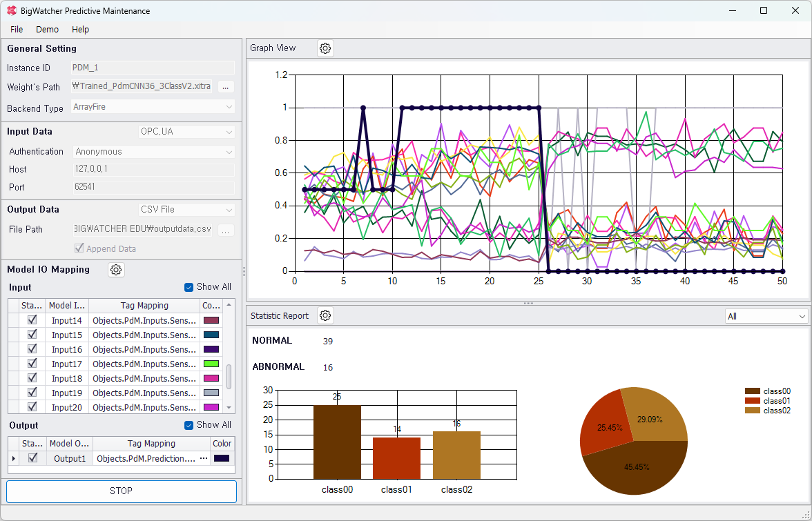Click browse button next to output File Path
Screen dimensions: 812x521
(226, 230)
